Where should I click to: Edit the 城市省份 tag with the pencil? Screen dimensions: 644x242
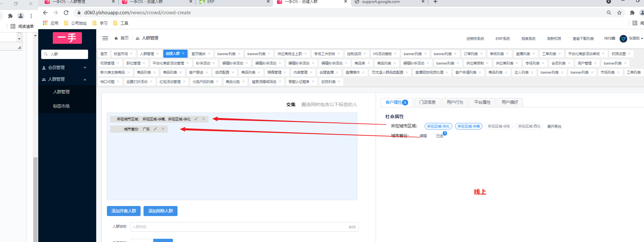[x=155, y=129]
